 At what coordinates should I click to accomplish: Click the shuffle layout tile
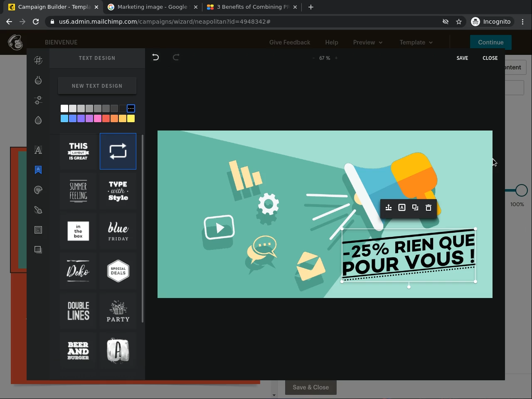click(118, 151)
